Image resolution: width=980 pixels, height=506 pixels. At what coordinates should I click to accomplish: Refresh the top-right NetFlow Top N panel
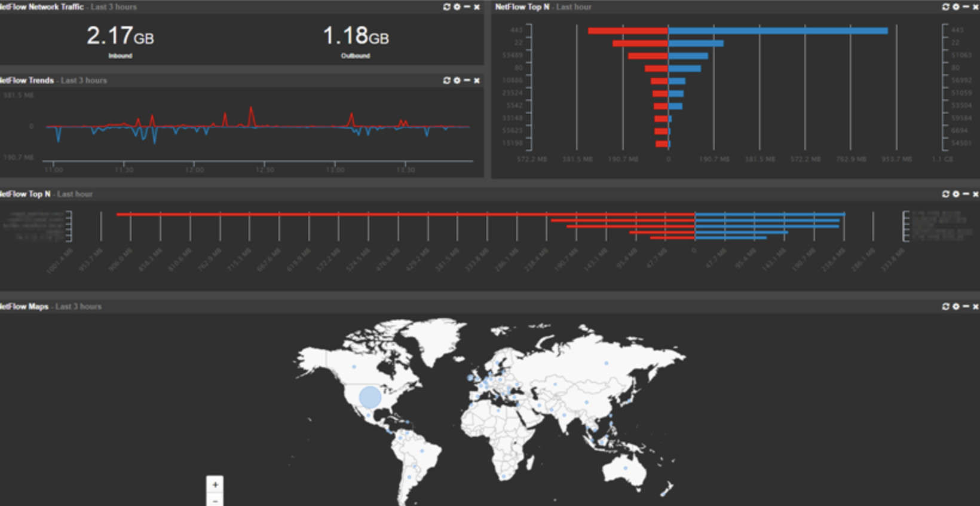tap(945, 7)
